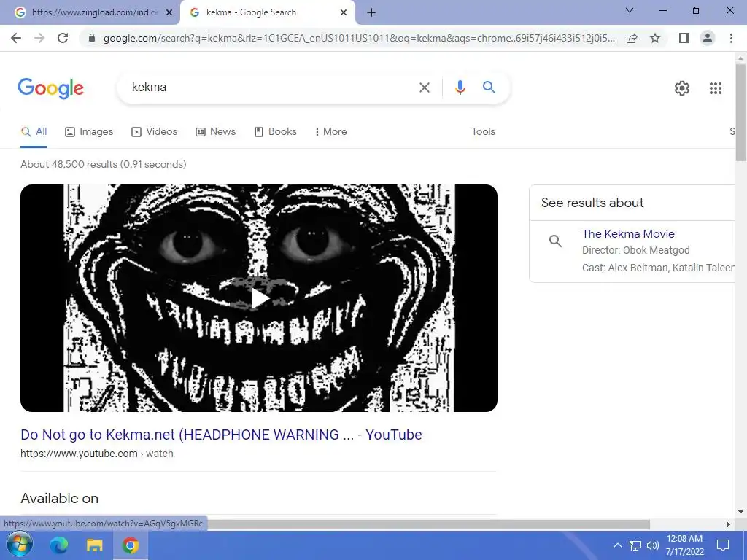The image size is (747, 560).
Task: Submit search with magnifier icon
Action: [x=489, y=87]
